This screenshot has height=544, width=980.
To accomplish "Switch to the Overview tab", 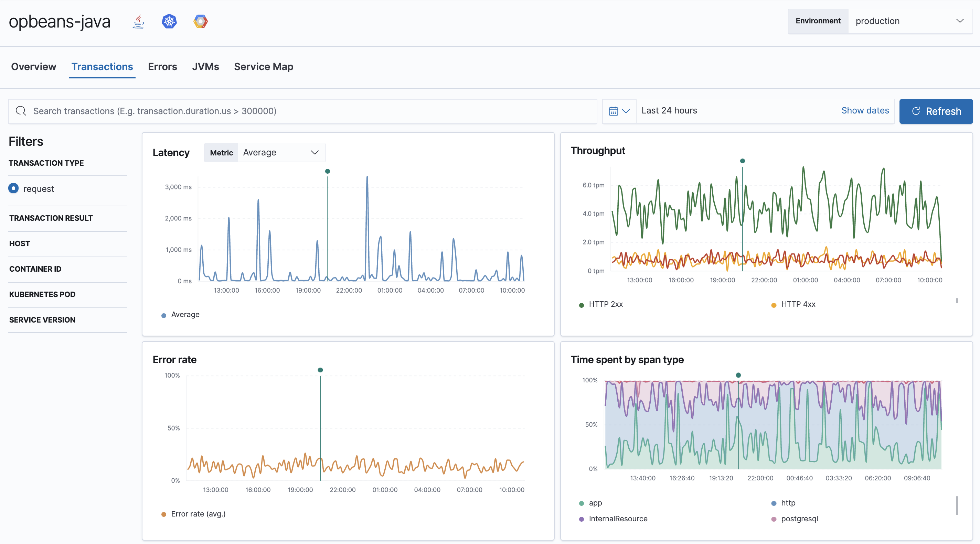I will [x=33, y=66].
